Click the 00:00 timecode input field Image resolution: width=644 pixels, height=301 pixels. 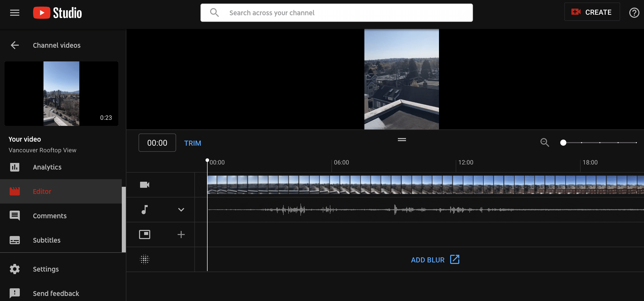coord(157,142)
